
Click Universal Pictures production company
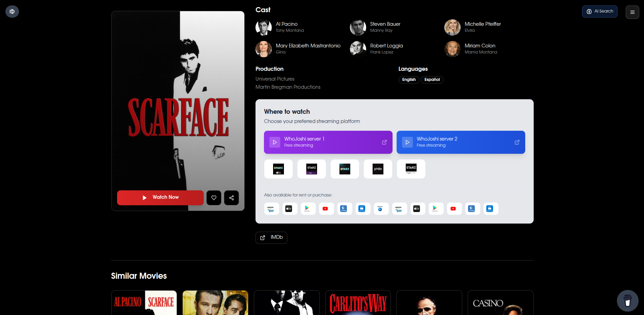tap(275, 79)
